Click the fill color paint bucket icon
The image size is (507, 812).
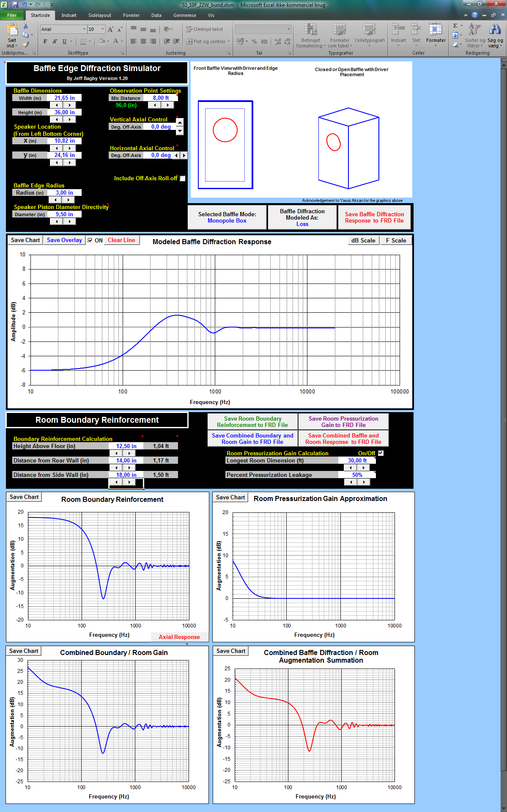point(101,41)
